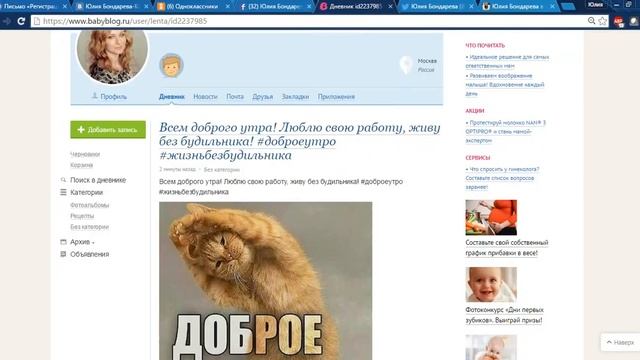Open the Категории sidebar item
Image resolution: width=640 pixels, height=360 pixels.
pyautogui.click(x=87, y=192)
